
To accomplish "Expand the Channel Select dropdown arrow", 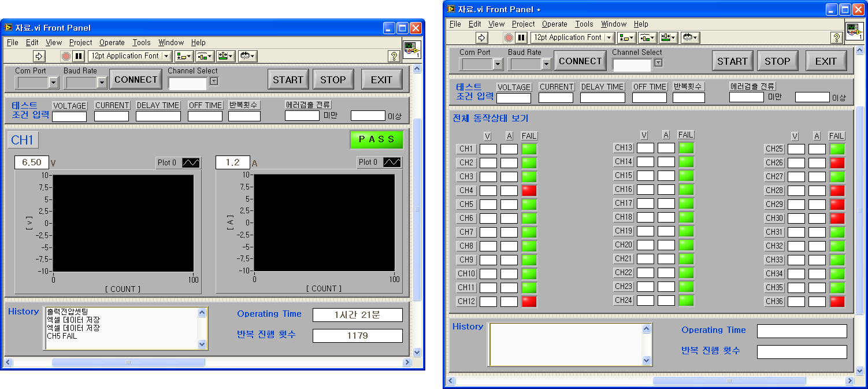I will [x=213, y=83].
